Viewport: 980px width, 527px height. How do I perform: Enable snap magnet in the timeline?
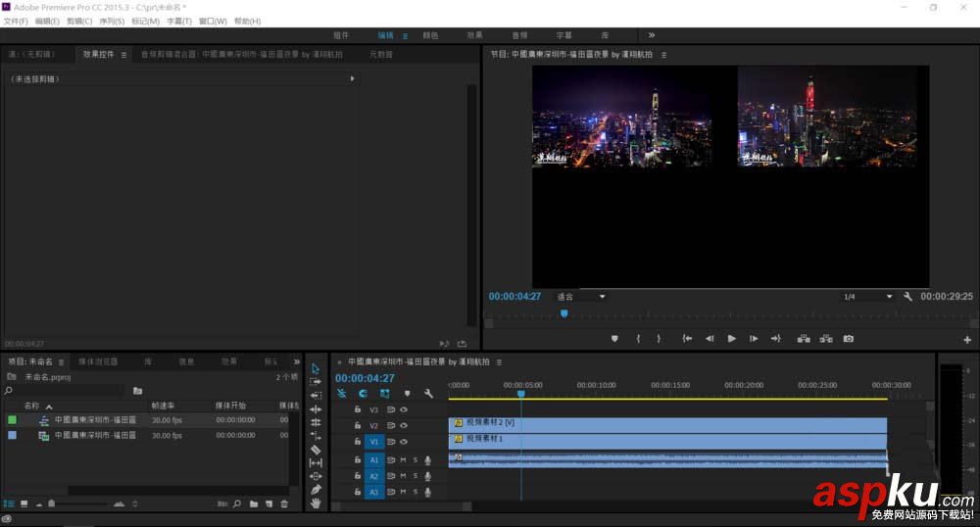[x=363, y=393]
